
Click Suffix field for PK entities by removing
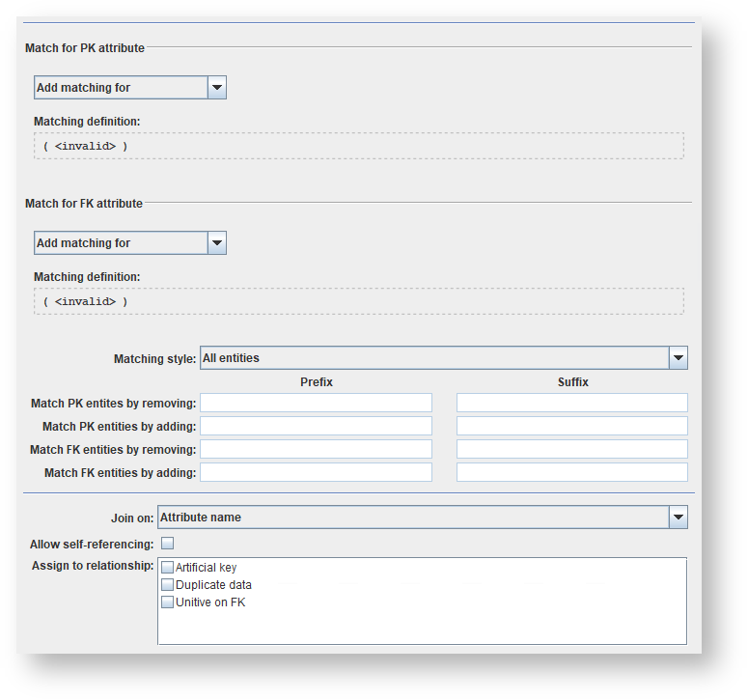[571, 403]
